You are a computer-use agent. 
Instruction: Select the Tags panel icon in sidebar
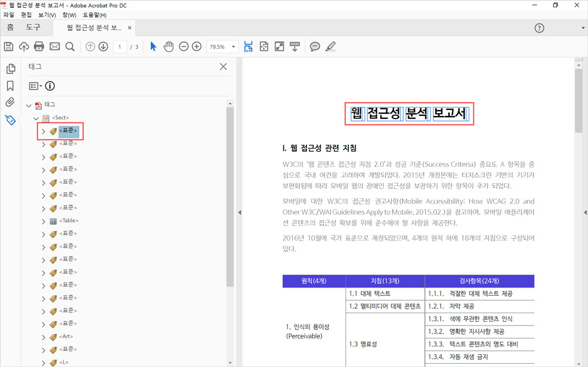(10, 119)
